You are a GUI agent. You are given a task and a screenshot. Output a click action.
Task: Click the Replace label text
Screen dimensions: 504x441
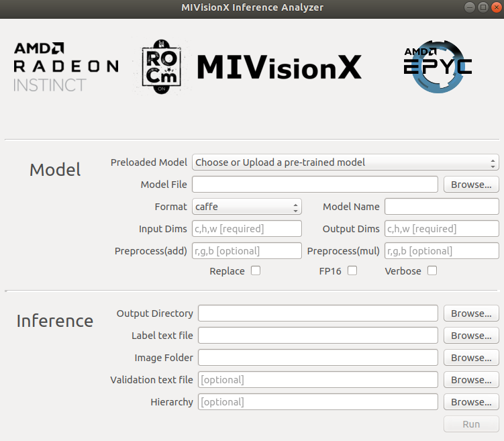(x=227, y=271)
